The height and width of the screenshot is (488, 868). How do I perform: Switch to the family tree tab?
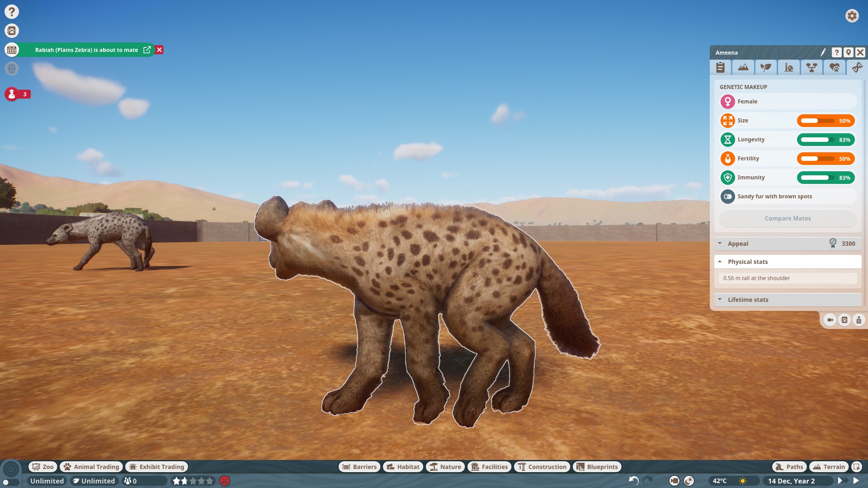coord(811,67)
